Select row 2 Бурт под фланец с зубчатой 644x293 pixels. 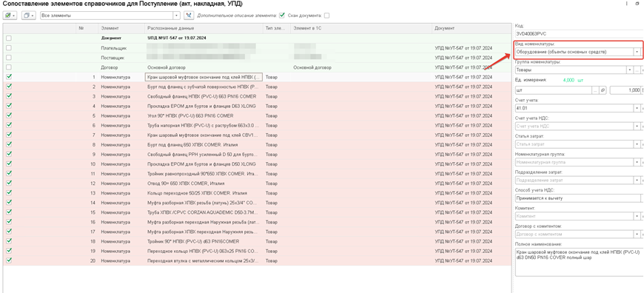click(258, 87)
